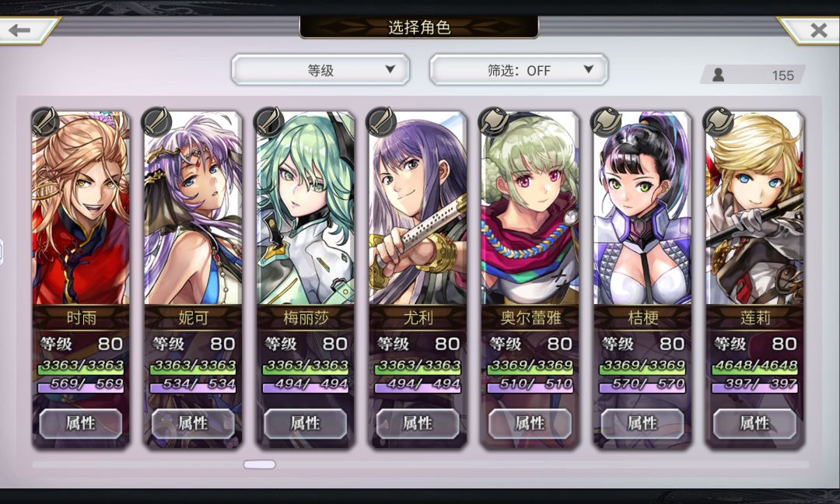Click the axe icon on 桔梗's card

pos(607,121)
